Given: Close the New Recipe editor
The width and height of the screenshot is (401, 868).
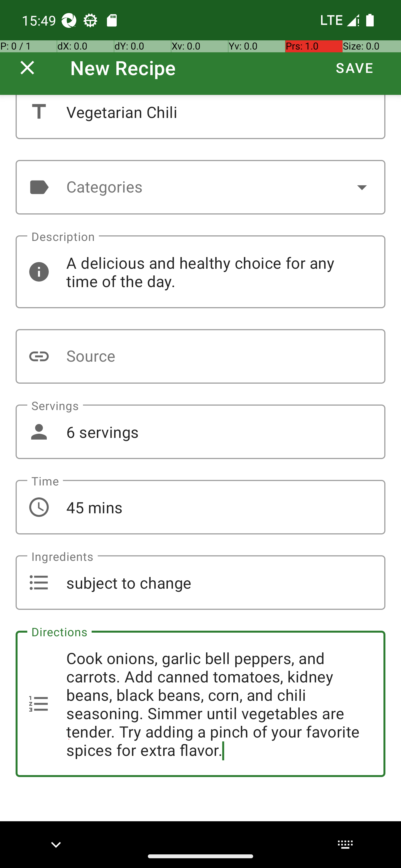Looking at the screenshot, I should coord(27,68).
